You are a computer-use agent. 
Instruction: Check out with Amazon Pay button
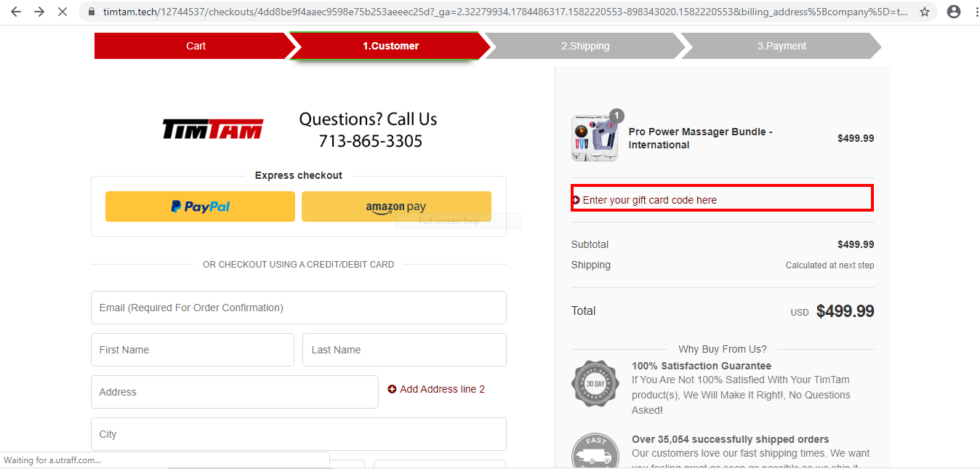396,207
